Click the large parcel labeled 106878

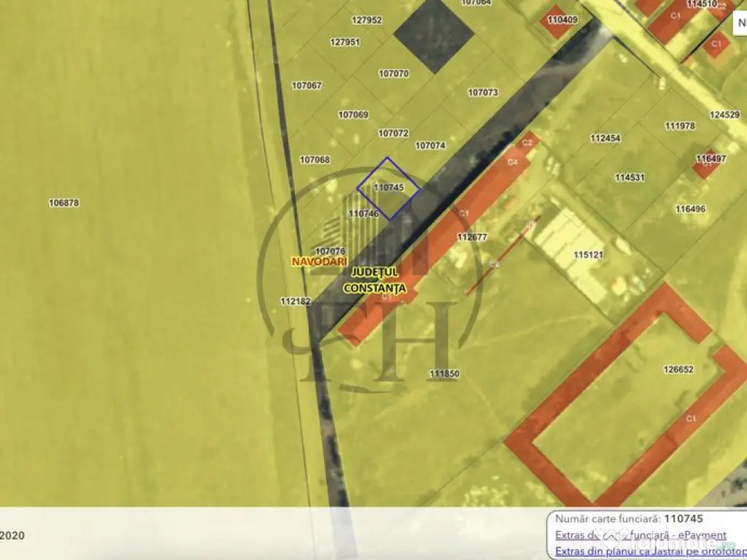63,203
